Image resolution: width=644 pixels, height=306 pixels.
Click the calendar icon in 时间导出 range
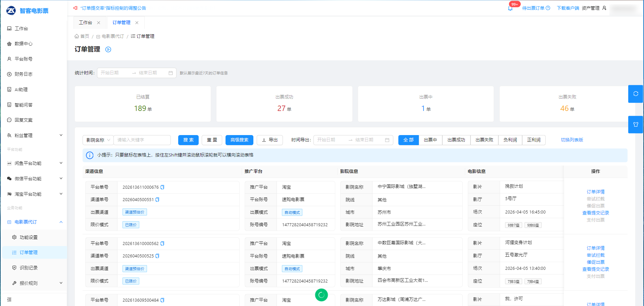[x=387, y=140]
